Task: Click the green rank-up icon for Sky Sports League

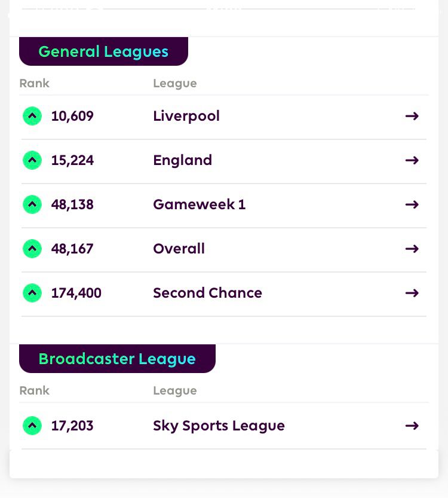Action: (x=32, y=425)
